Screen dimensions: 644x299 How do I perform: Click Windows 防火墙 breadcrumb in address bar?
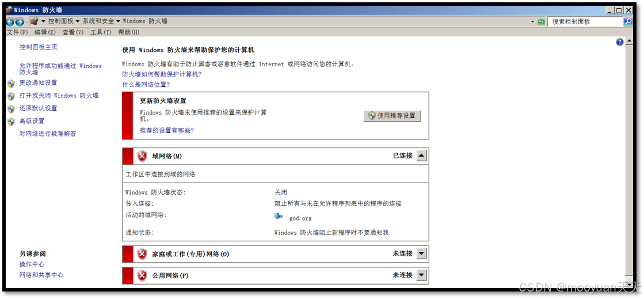click(145, 21)
